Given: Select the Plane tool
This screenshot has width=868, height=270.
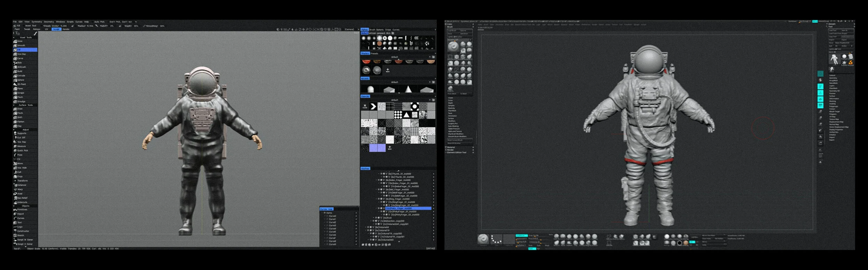Looking at the screenshot, I should [25, 89].
